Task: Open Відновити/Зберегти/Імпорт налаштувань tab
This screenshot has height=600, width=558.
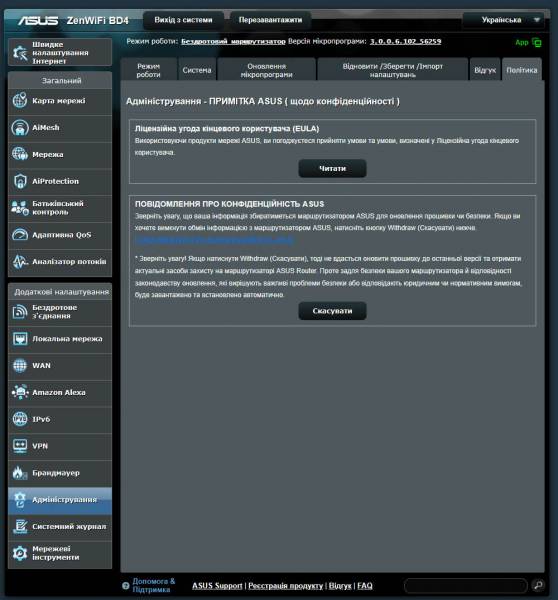Action: (x=393, y=70)
